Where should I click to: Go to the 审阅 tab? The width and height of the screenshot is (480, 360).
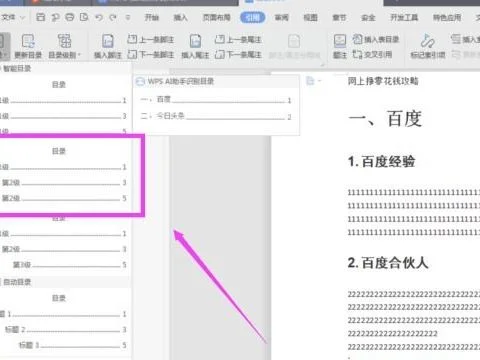coord(282,17)
